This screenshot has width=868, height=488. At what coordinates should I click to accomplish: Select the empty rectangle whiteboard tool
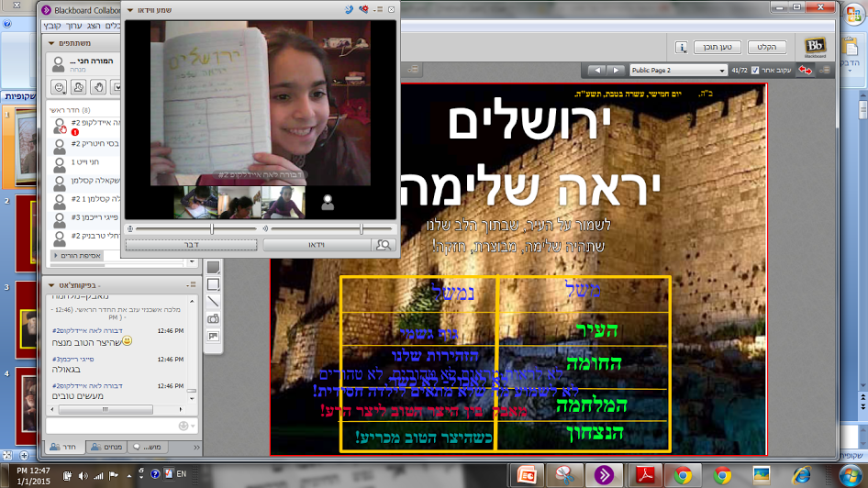(213, 285)
